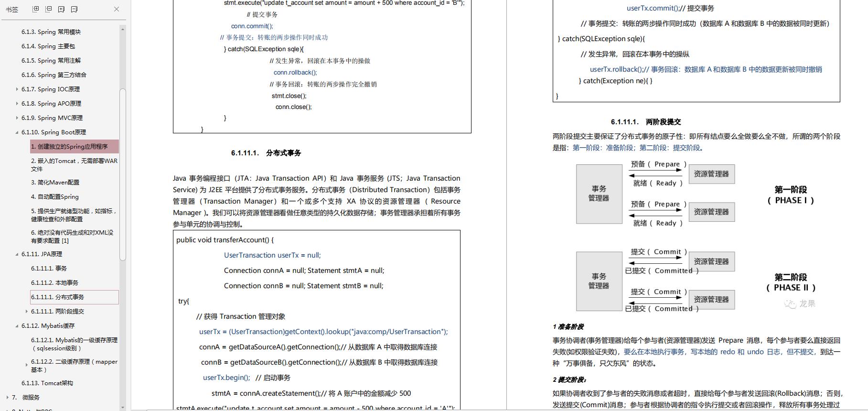Click the bookmark panel scrollbar thumb

click(123, 174)
